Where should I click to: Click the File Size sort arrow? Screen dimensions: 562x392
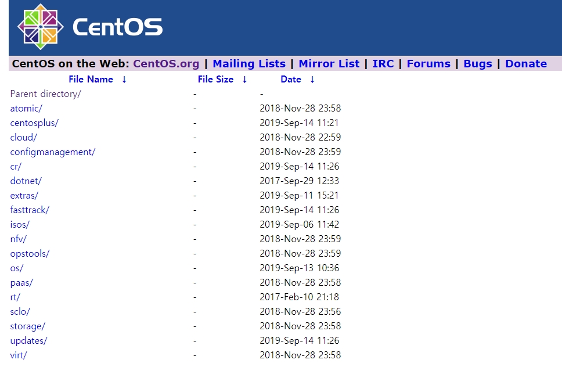[244, 80]
